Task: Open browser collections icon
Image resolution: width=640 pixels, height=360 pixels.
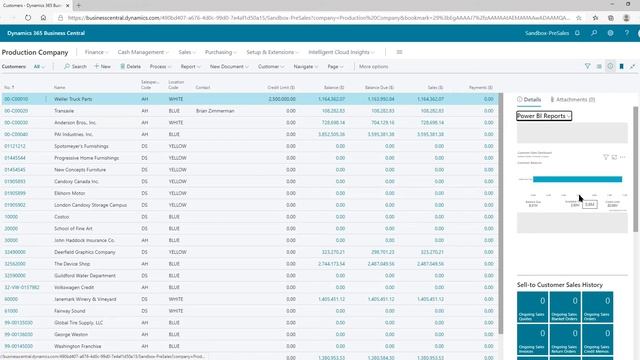Action: point(611,18)
